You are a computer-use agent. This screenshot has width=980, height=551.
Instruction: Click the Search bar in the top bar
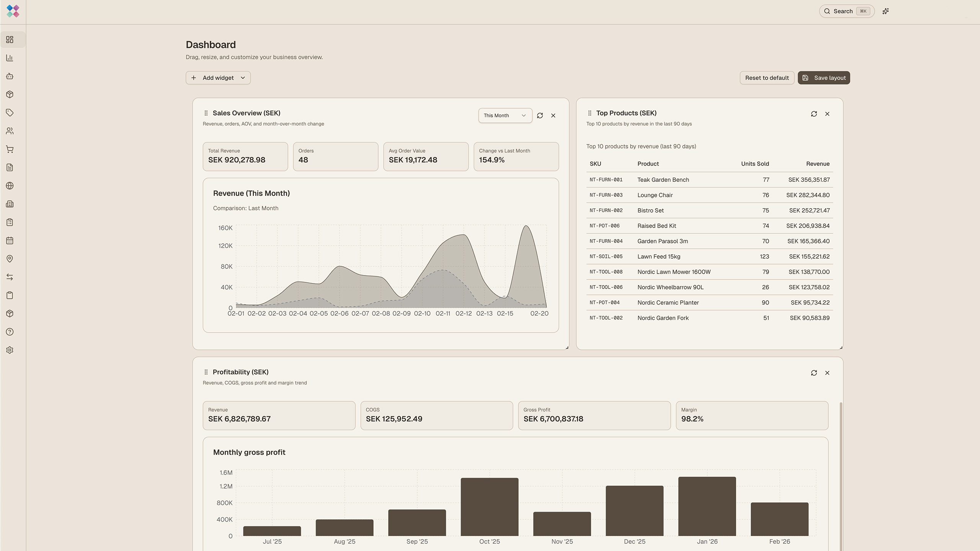point(846,11)
